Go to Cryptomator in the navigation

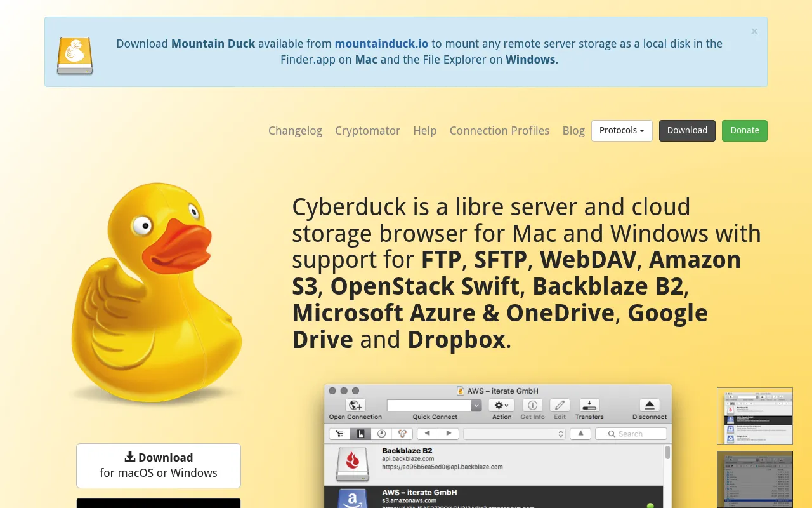tap(367, 130)
